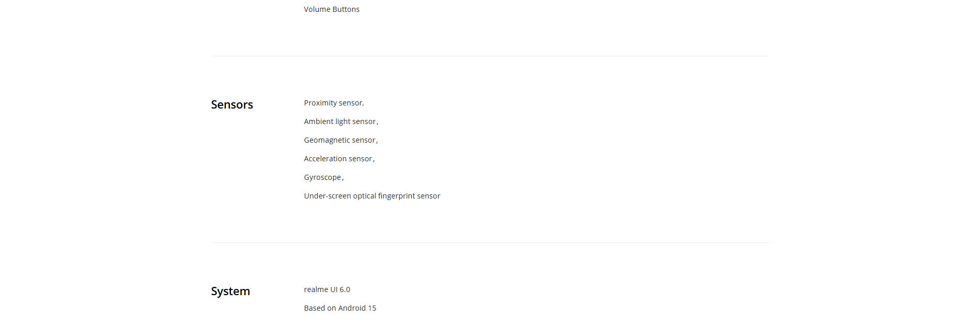
Task: Click the "6.0" version number
Action: 345,289
